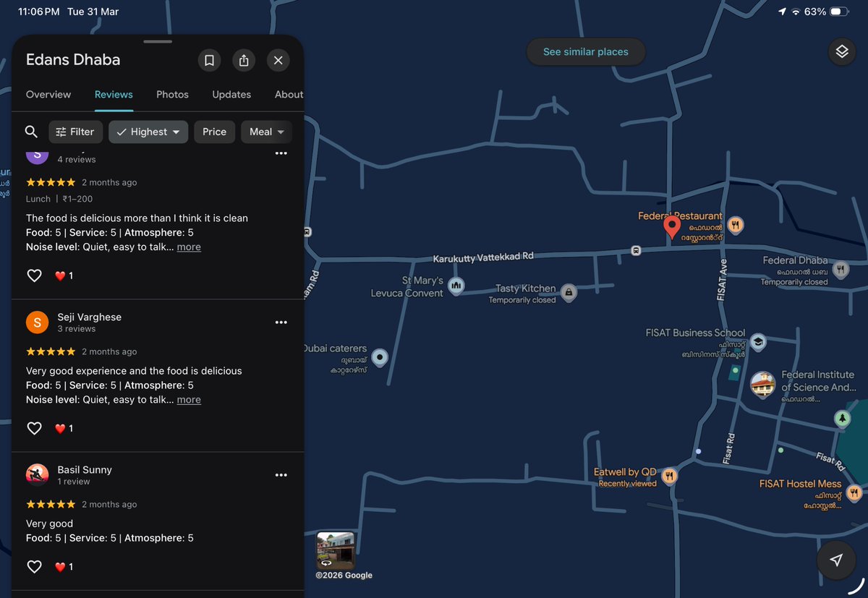Go to the About tab

289,95
